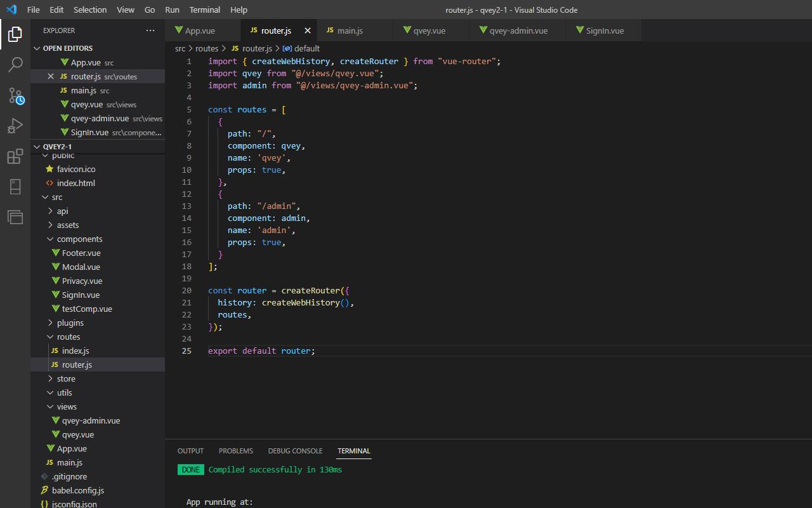Click src in the breadcrumb
812x508 pixels.
[180, 48]
